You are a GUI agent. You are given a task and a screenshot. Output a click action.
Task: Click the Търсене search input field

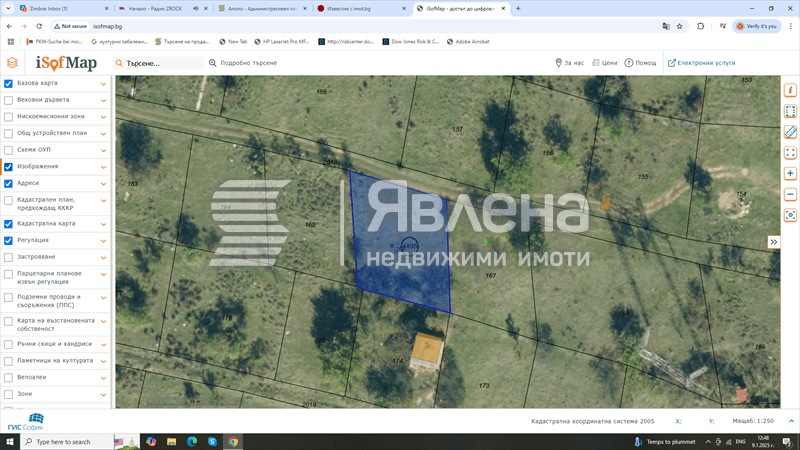coord(158,63)
